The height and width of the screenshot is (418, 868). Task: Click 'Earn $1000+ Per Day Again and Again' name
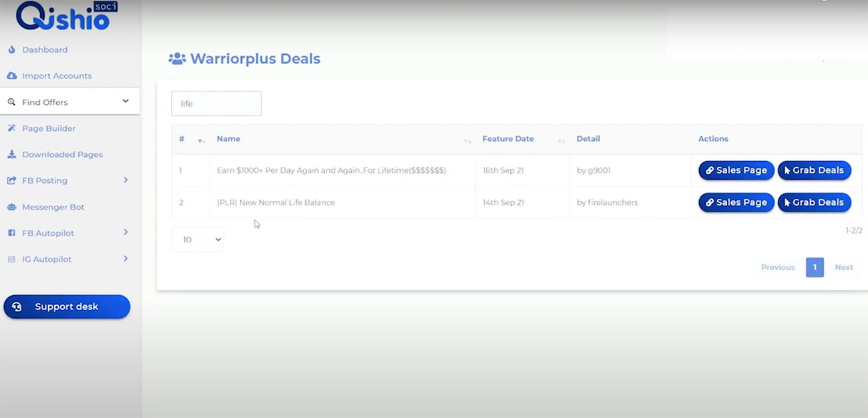(331, 170)
